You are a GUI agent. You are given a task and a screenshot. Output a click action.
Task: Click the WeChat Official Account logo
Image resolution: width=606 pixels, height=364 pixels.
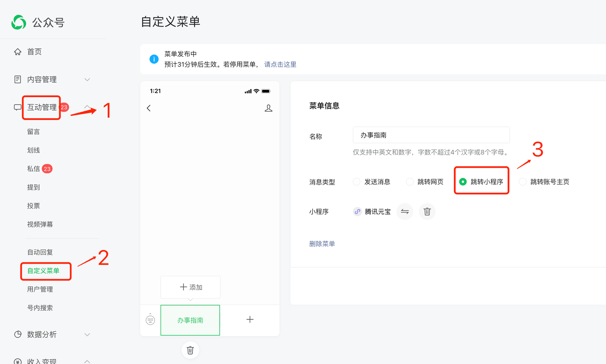19,22
